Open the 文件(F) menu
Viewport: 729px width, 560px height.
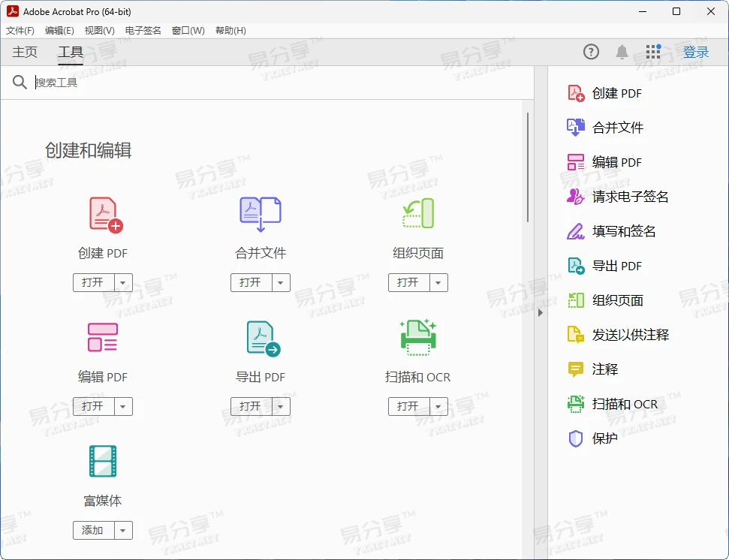[20, 31]
